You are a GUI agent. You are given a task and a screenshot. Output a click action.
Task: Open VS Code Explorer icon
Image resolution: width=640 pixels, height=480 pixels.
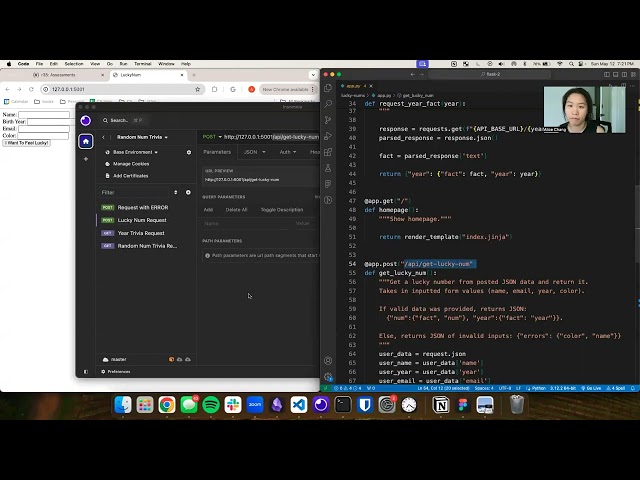pos(328,88)
